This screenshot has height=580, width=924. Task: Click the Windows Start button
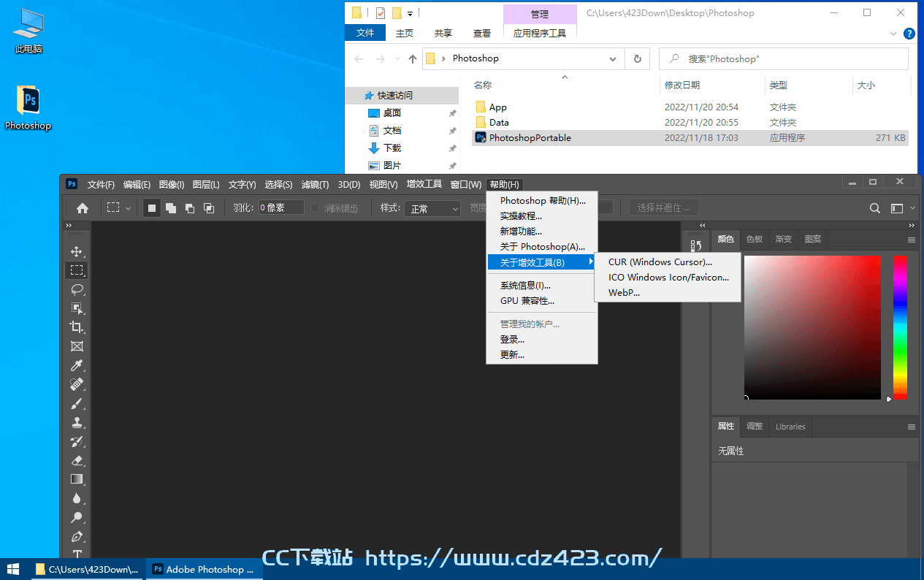[14, 569]
